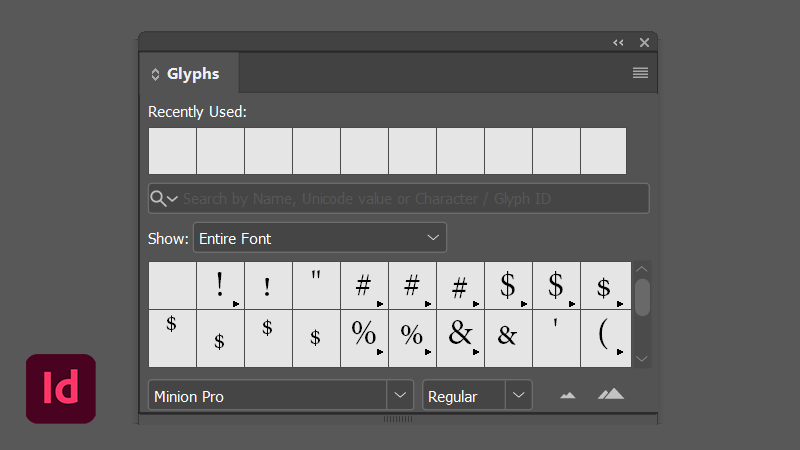
Task: Click the zoom in large mountains icon
Action: pyautogui.click(x=610, y=395)
